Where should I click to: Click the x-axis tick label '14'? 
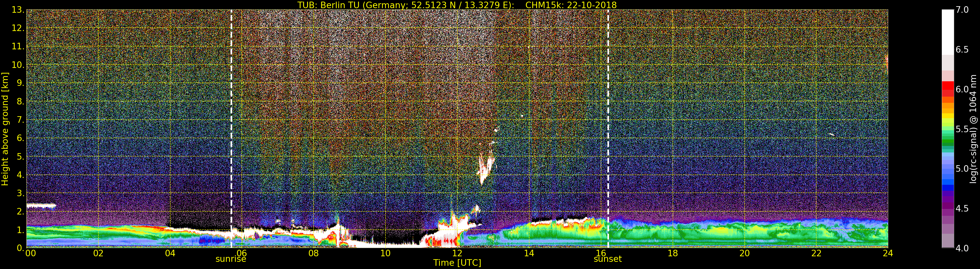click(529, 253)
